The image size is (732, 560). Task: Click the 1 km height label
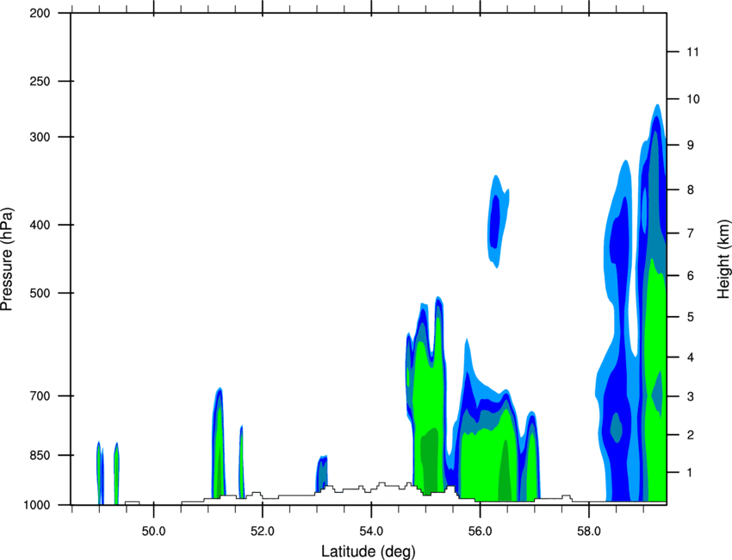coord(690,473)
